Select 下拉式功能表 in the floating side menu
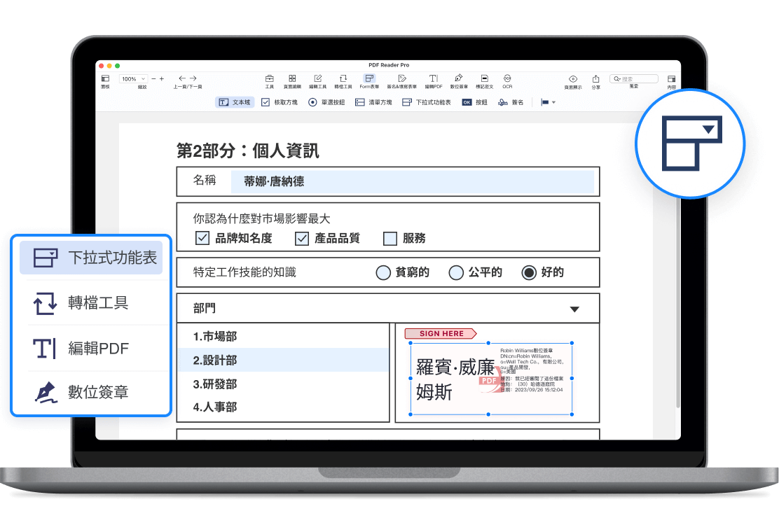779x532 pixels. click(x=91, y=258)
